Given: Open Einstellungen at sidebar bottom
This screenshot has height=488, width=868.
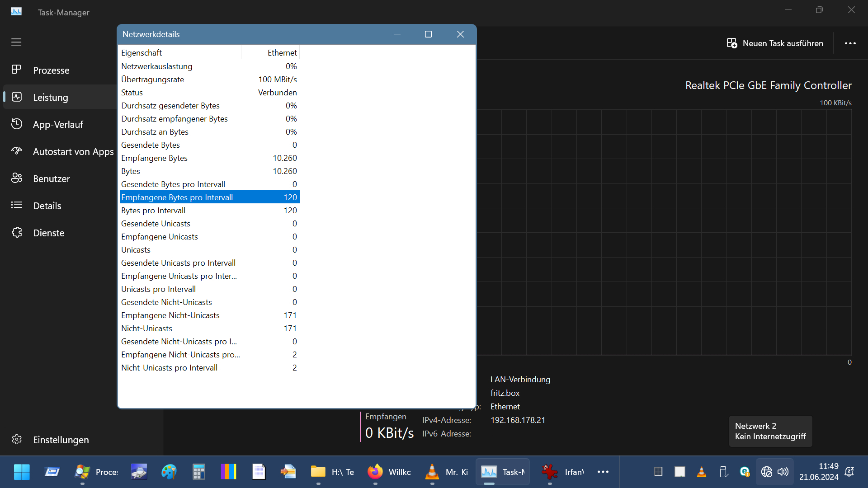Looking at the screenshot, I should click(x=61, y=440).
